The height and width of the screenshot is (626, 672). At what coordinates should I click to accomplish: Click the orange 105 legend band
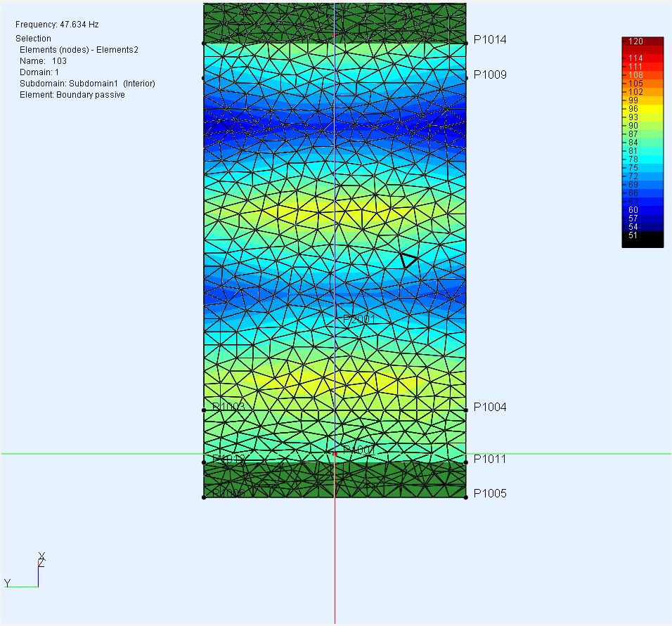click(642, 84)
